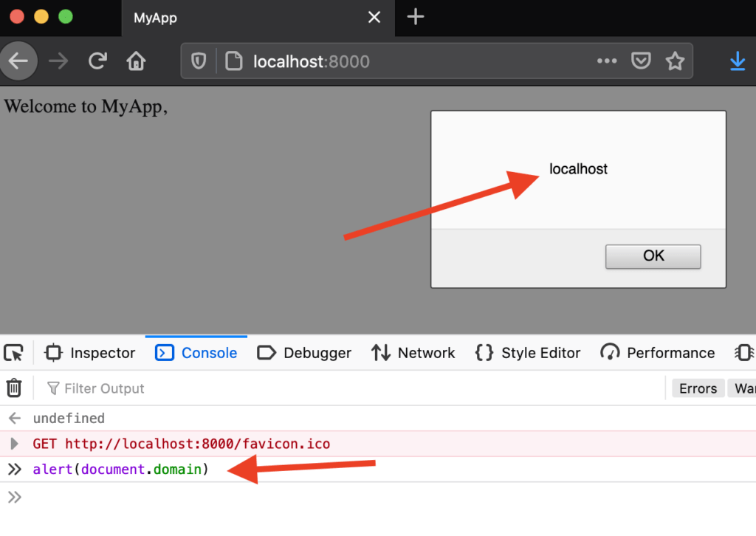This screenshot has height=536, width=756.
Task: Expand the favicon.ico GET request entry
Action: pyautogui.click(x=14, y=444)
